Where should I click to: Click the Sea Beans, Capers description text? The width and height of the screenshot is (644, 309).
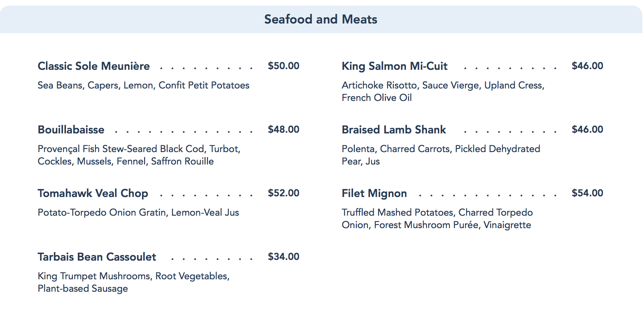143,85
